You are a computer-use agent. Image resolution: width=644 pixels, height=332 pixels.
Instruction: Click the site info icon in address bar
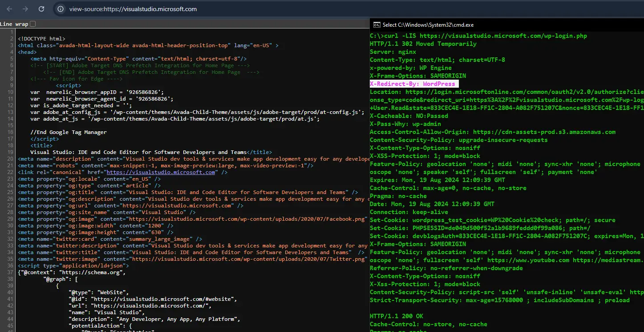coord(61,9)
